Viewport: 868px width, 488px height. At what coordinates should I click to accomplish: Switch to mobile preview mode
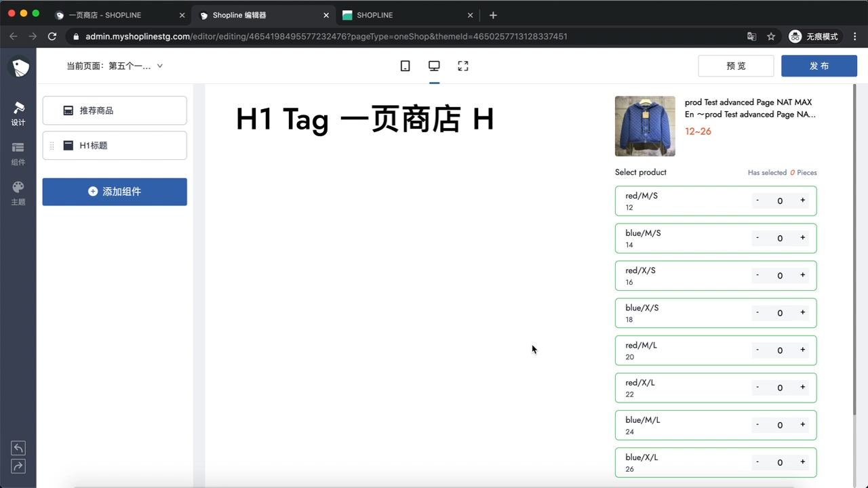coord(405,66)
